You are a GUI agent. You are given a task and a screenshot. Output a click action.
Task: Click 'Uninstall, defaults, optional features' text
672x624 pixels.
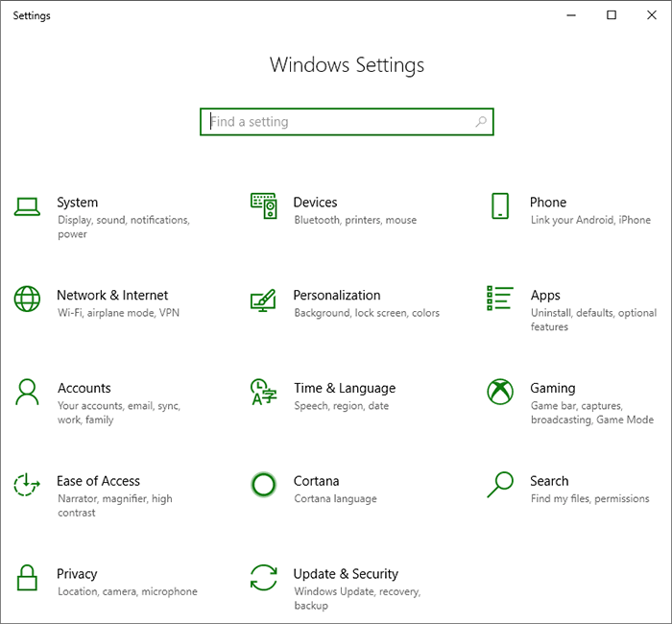point(593,320)
